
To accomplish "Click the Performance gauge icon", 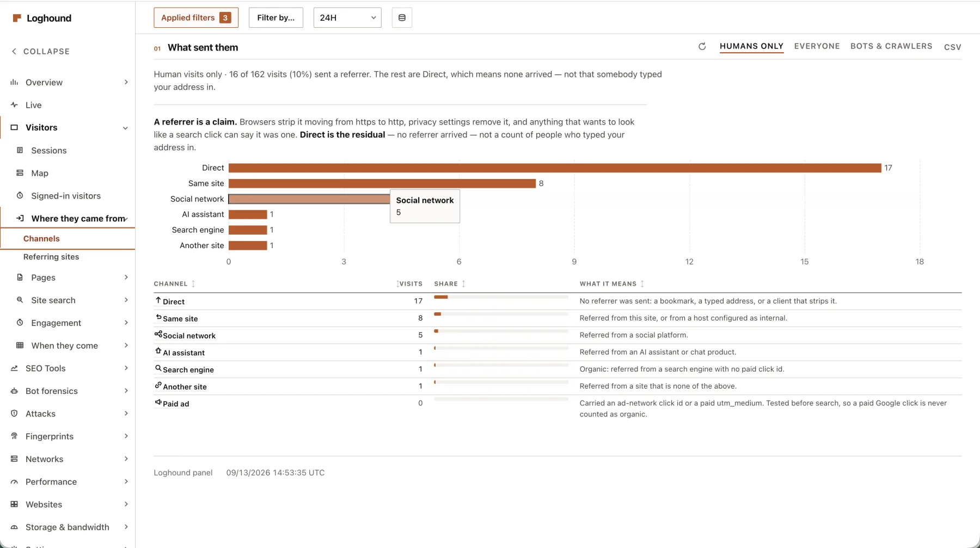I will (14, 482).
